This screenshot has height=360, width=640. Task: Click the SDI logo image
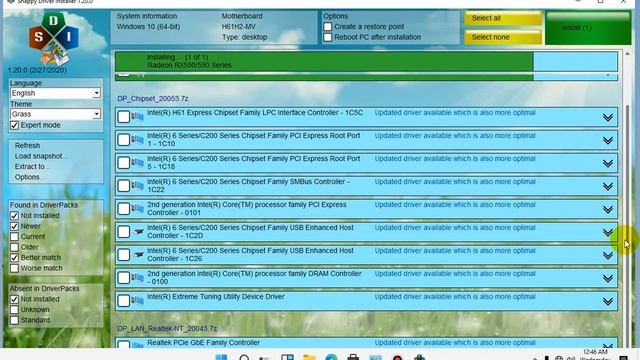(x=53, y=39)
